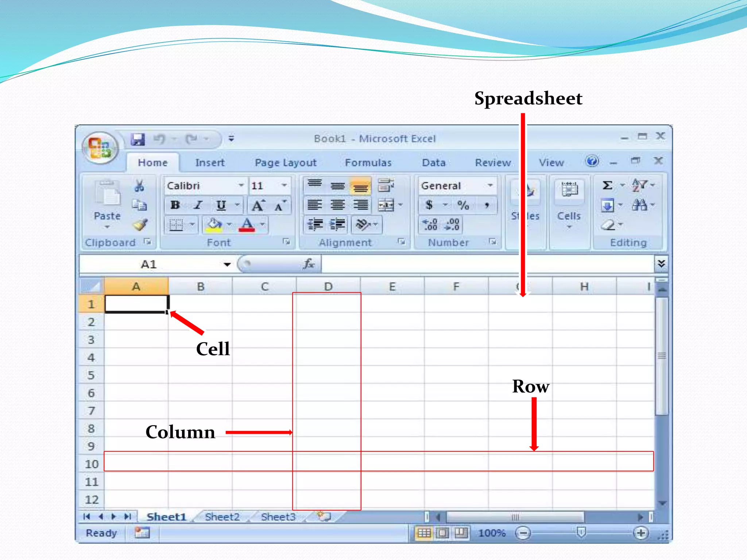The height and width of the screenshot is (560, 747).
Task: Click the Insert Function fx icon
Action: 309,264
